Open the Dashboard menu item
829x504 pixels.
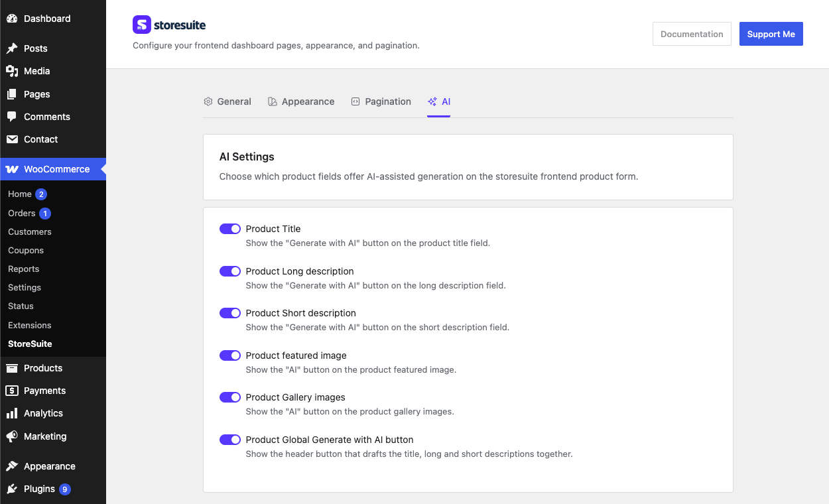53,19
